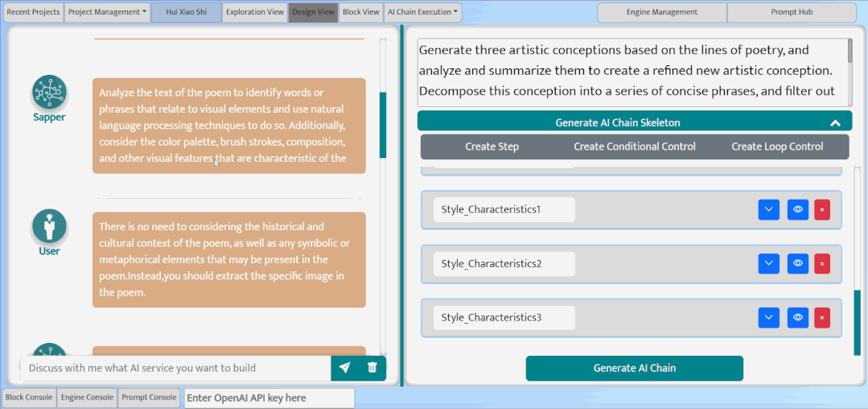This screenshot has width=868, height=409.
Task: Click the User avatar icon
Action: tap(49, 226)
